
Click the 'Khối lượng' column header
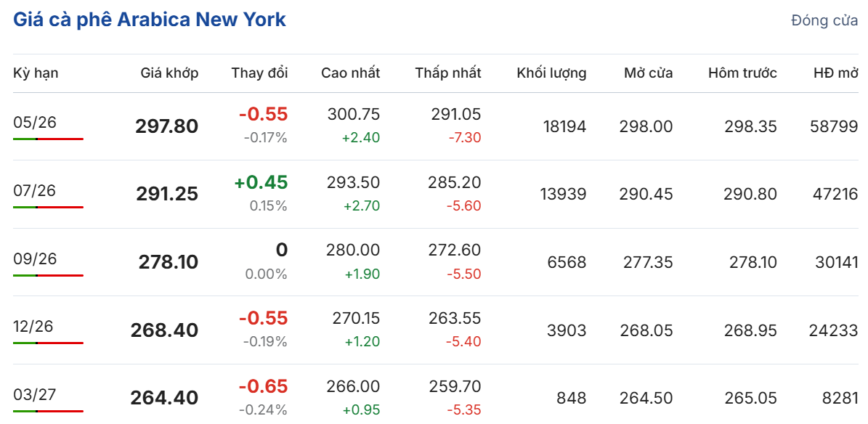[551, 73]
